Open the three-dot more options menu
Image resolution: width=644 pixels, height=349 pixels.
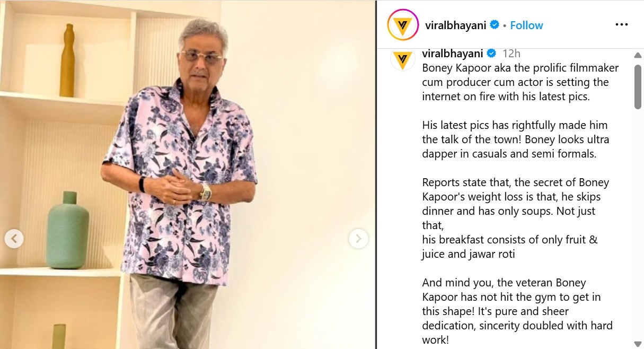(x=621, y=25)
